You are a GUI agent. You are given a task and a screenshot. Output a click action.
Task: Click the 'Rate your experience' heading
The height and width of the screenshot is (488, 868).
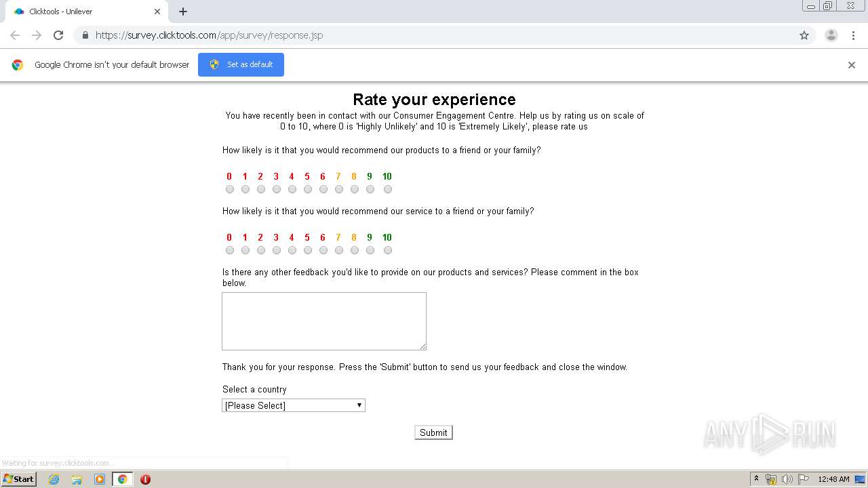pos(434,100)
